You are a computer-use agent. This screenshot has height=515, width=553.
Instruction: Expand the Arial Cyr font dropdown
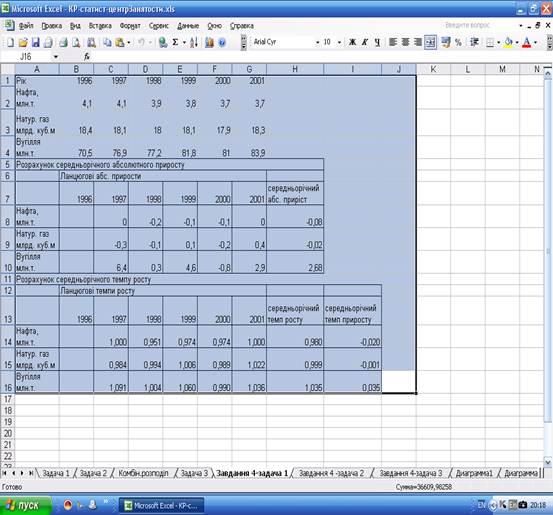[317, 42]
